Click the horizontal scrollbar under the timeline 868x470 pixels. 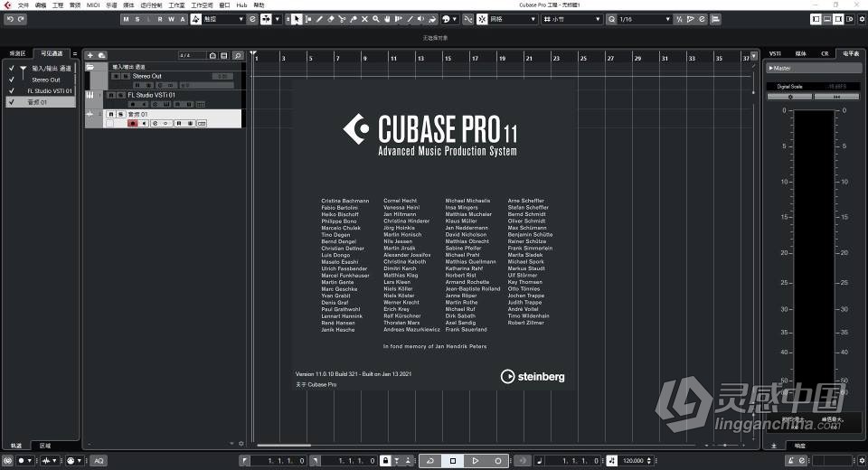pos(283,445)
